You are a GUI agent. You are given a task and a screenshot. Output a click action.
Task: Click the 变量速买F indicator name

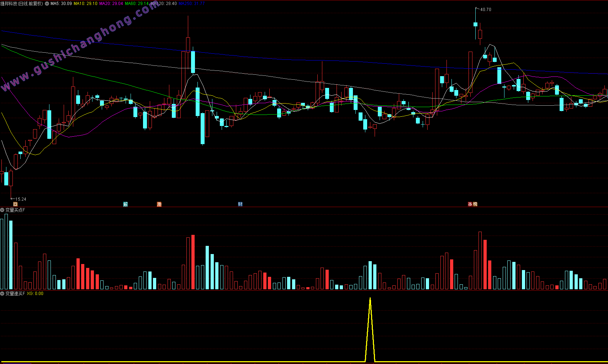[15, 294]
